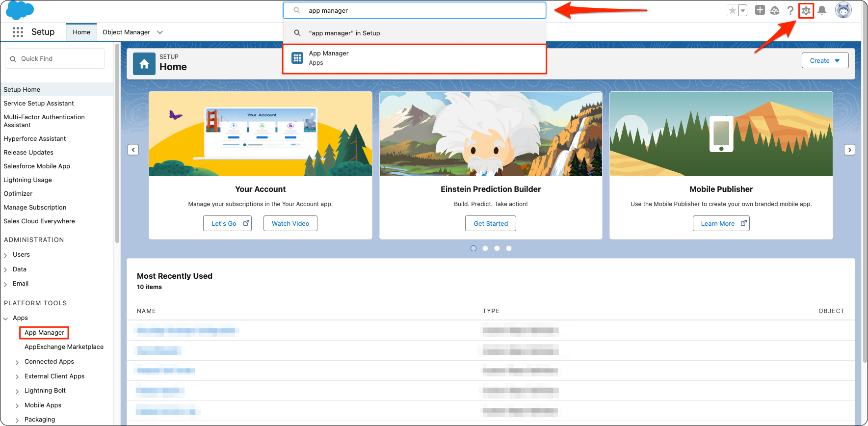Open the Trailhead guidance icon
Viewport: 868px width, 426px height.
click(x=775, y=10)
